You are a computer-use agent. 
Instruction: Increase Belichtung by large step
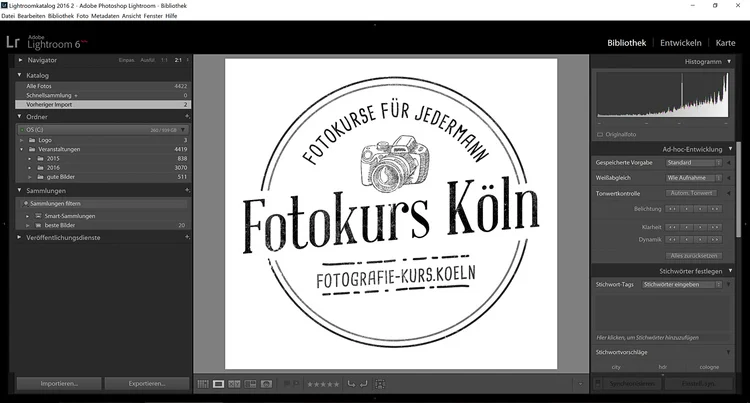click(715, 209)
